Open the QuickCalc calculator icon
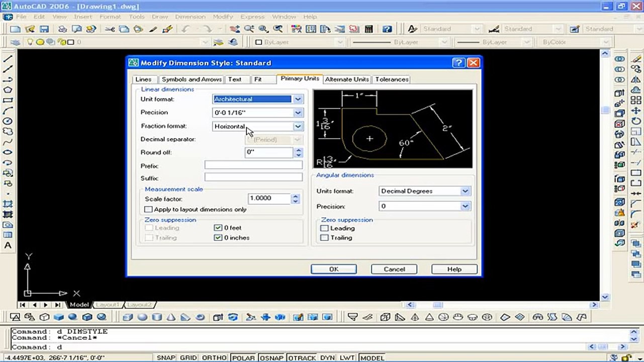This screenshot has height=362, width=644. [x=369, y=29]
